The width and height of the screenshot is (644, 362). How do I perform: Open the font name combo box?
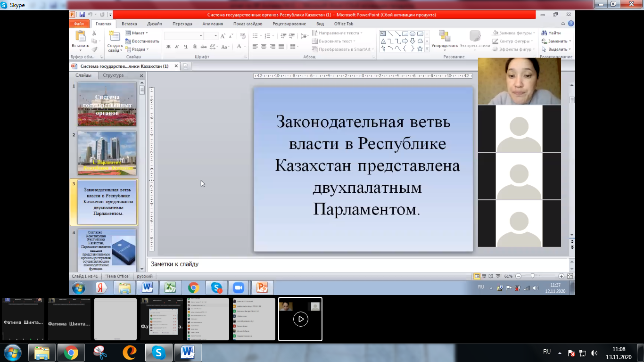point(184,36)
